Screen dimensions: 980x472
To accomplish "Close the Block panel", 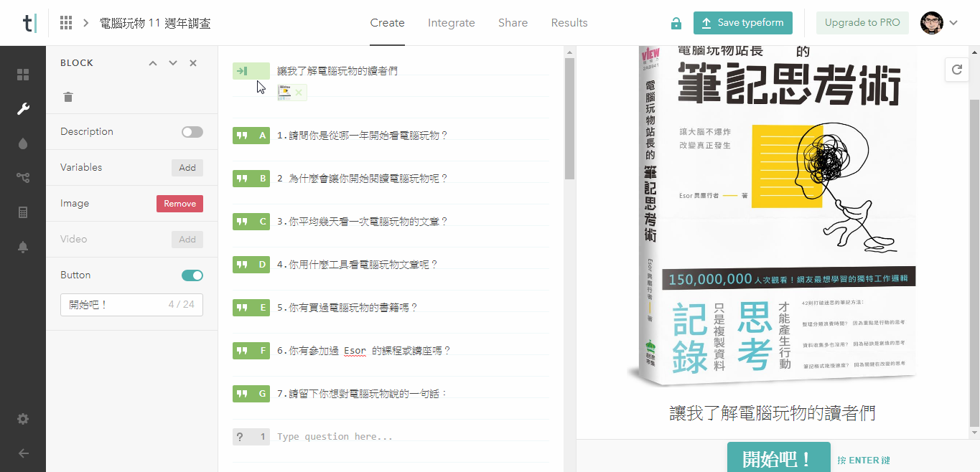I will (193, 63).
